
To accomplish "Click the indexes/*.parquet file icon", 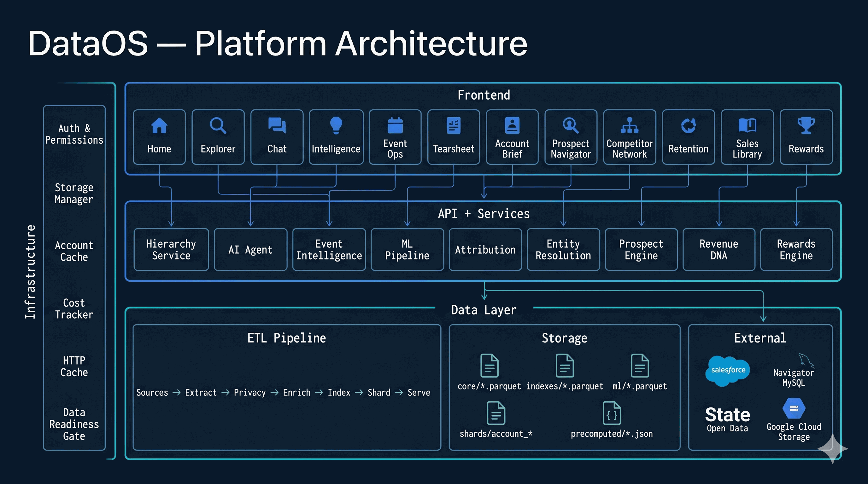I will 565,366.
